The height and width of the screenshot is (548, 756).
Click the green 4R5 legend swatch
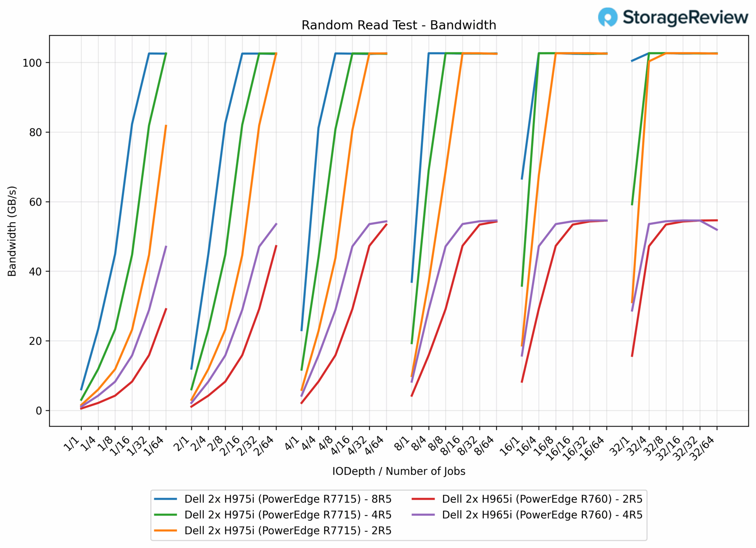165,515
